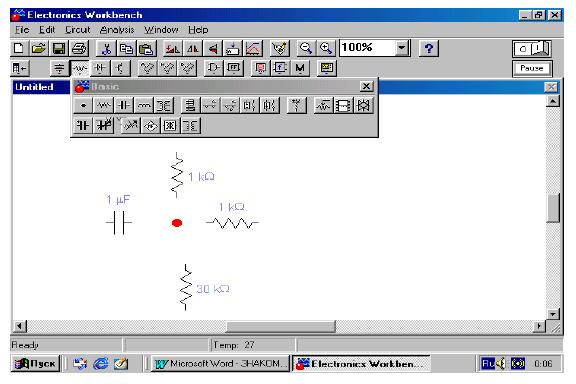Open the Window menu
Screen dimensions: 576x384
coord(161,30)
